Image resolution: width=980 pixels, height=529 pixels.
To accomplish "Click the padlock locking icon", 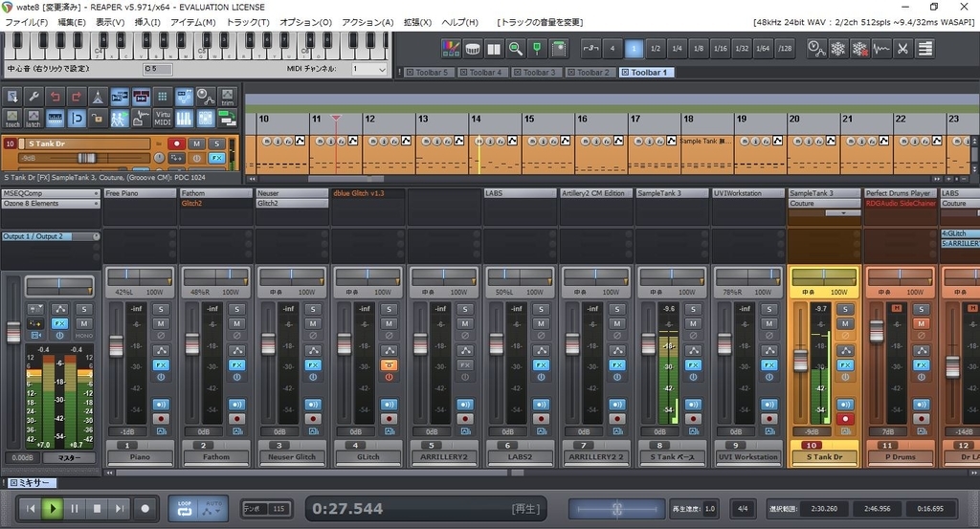I will tap(99, 118).
